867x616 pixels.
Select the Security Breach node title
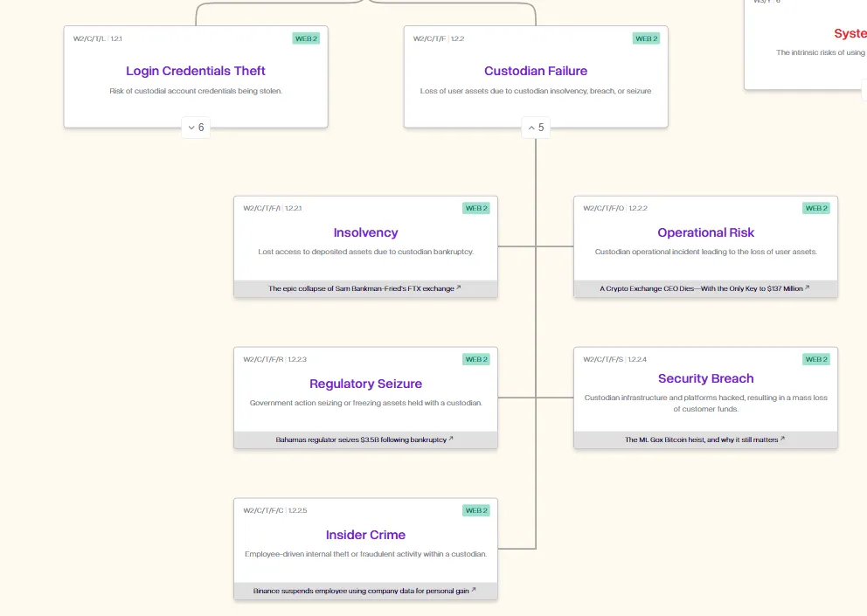pos(705,378)
